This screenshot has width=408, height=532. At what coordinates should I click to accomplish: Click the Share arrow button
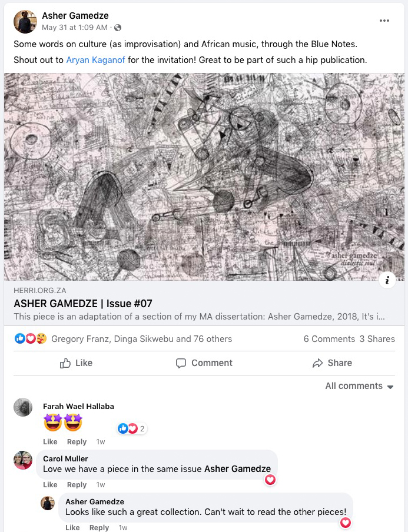click(x=332, y=363)
